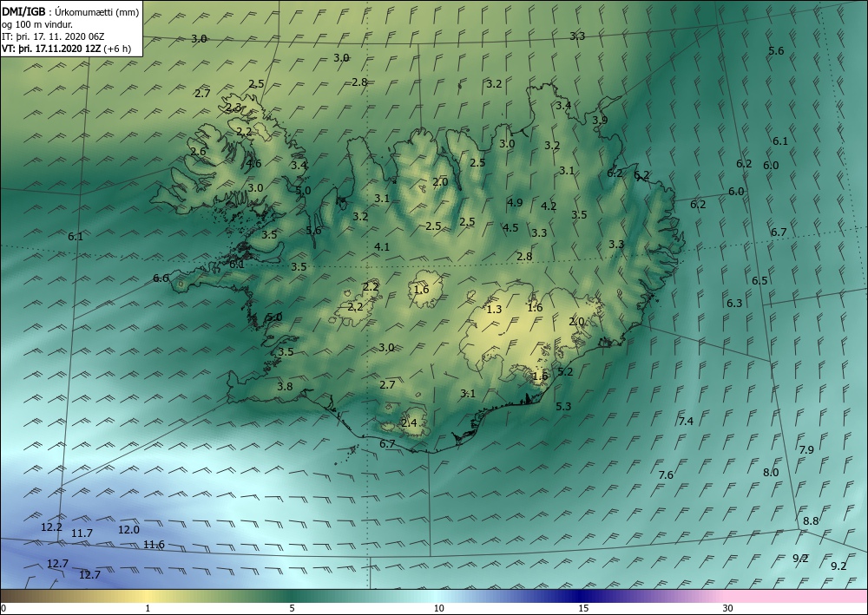Click the "30" tick label on the color scale
Screen dimensions: 868x615
(x=728, y=608)
